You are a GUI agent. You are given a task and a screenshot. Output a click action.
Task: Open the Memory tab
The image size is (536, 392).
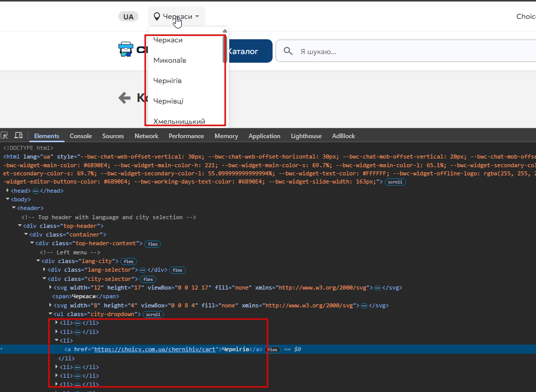click(226, 136)
